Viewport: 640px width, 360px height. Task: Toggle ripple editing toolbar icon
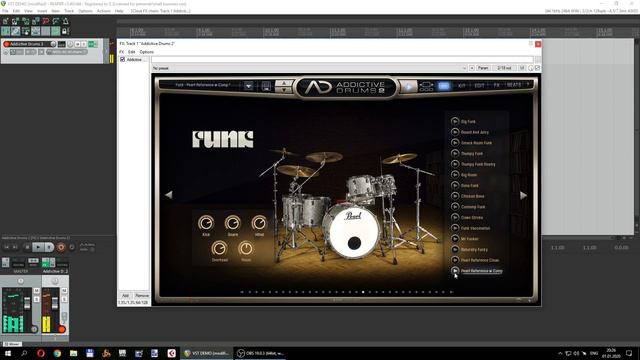[x=26, y=31]
